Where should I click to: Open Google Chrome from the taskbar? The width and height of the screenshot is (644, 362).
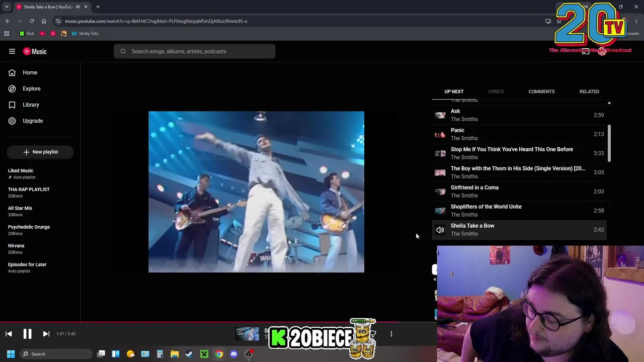coord(219,354)
